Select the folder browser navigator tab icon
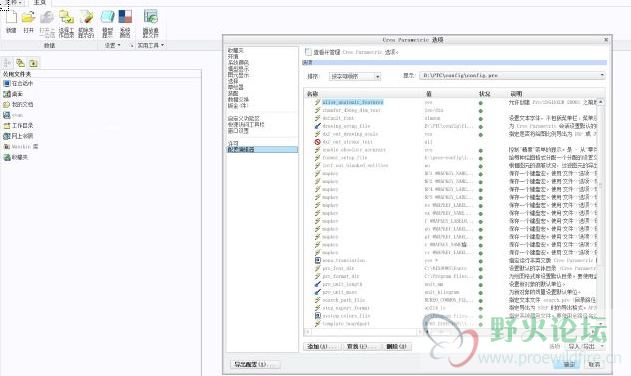This screenshot has height=376, width=631. coord(21,63)
